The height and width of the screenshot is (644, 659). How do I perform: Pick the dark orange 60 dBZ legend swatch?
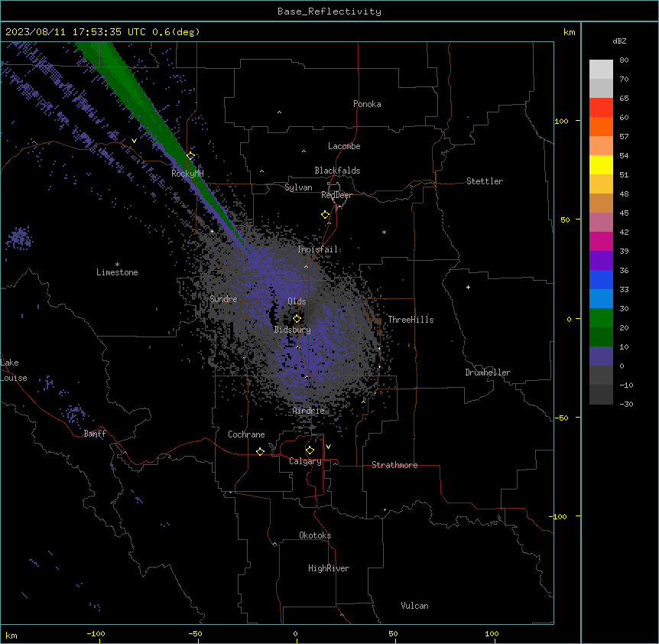[x=601, y=126]
